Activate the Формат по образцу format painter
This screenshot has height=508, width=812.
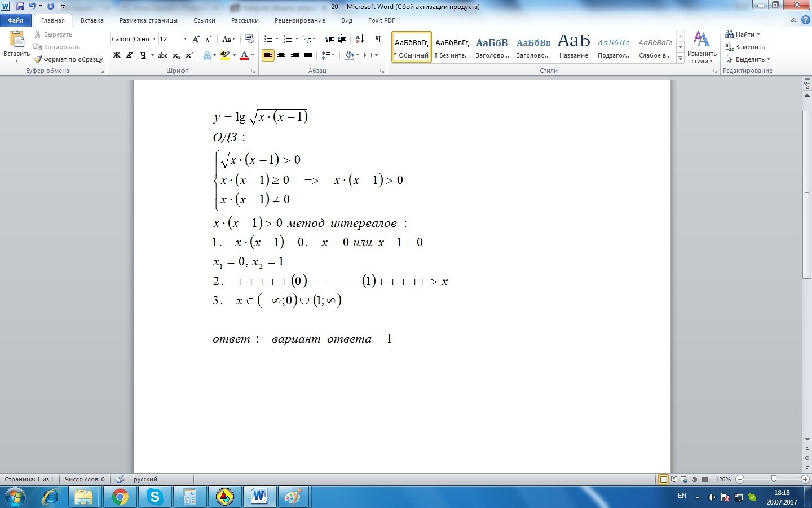[x=68, y=59]
